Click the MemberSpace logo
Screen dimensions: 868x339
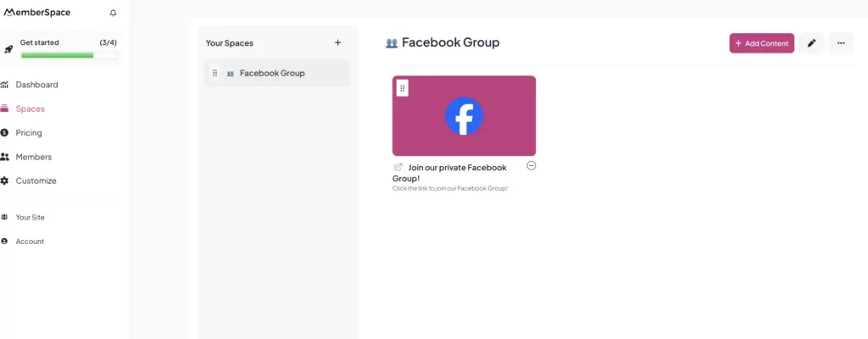(37, 12)
